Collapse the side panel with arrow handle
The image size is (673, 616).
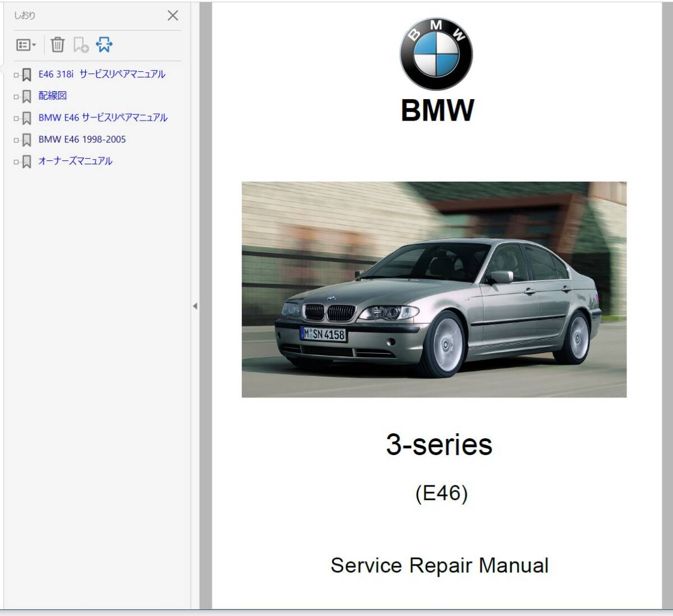195,306
